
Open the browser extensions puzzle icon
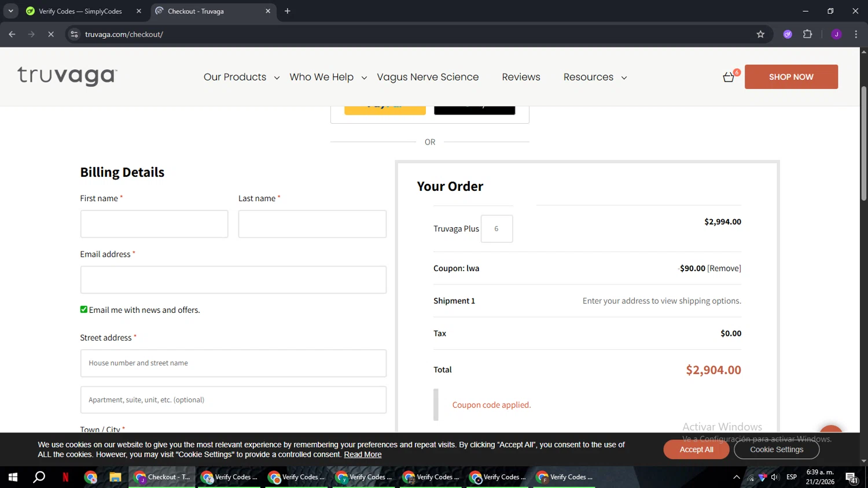[x=808, y=34]
